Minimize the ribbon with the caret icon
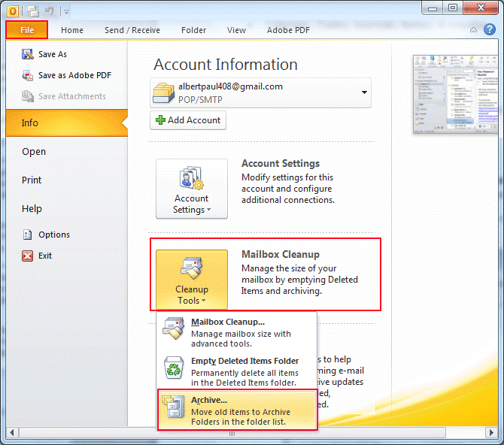The image size is (504, 445). click(473, 30)
